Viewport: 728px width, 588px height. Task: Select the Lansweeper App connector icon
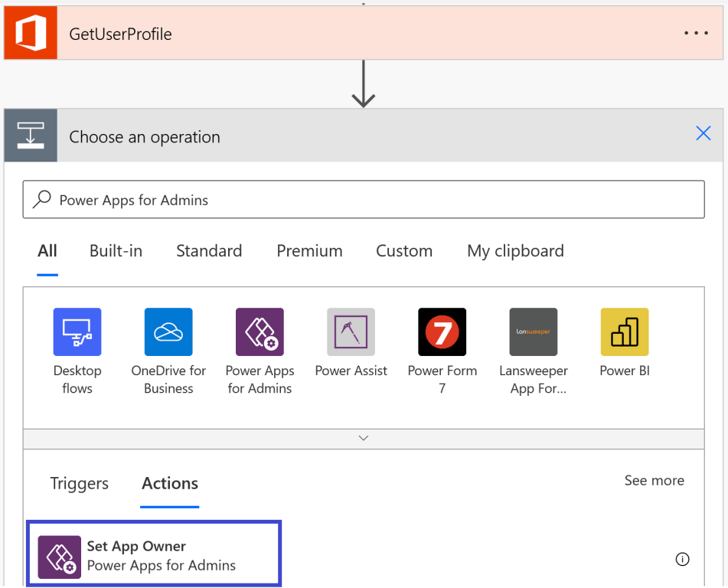tap(534, 332)
